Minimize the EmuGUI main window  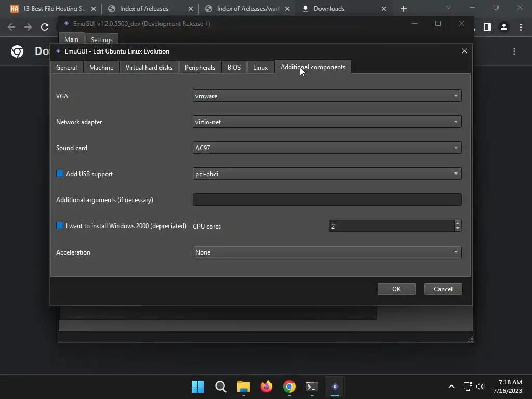click(415, 23)
